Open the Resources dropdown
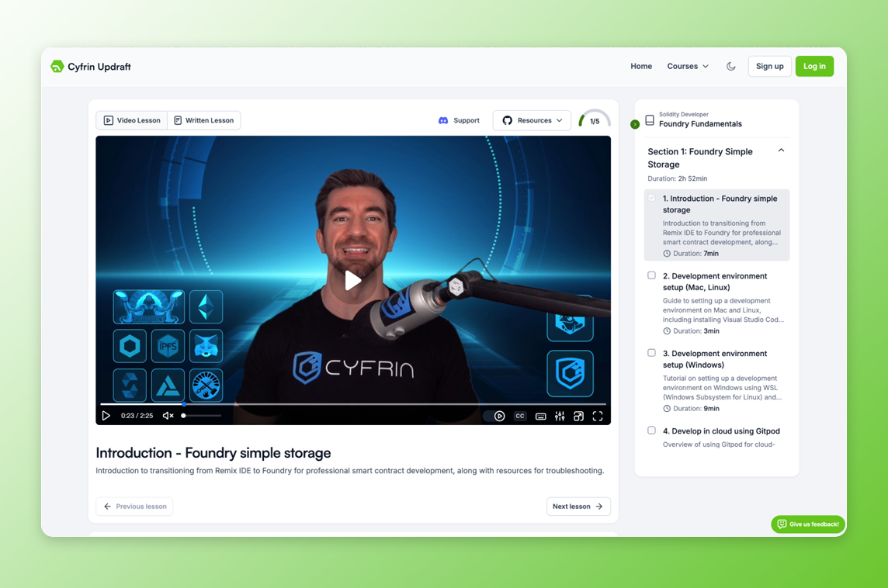 point(532,120)
